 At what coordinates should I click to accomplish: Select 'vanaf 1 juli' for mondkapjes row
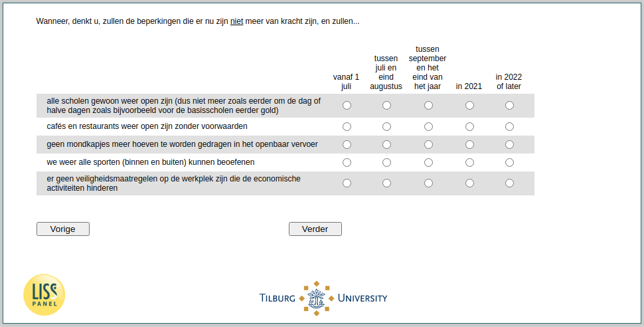tap(347, 145)
